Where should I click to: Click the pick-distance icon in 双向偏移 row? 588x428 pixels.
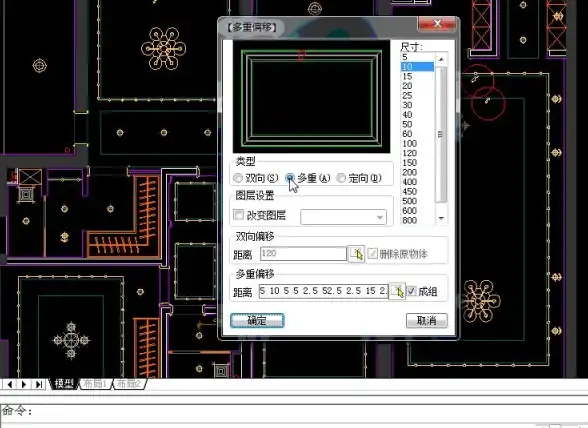point(356,254)
